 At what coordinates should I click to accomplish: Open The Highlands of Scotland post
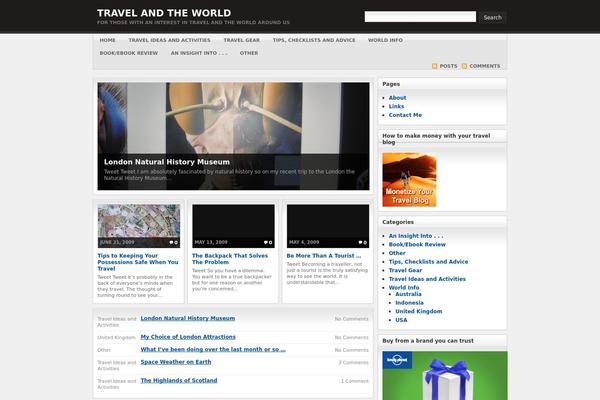tap(179, 380)
